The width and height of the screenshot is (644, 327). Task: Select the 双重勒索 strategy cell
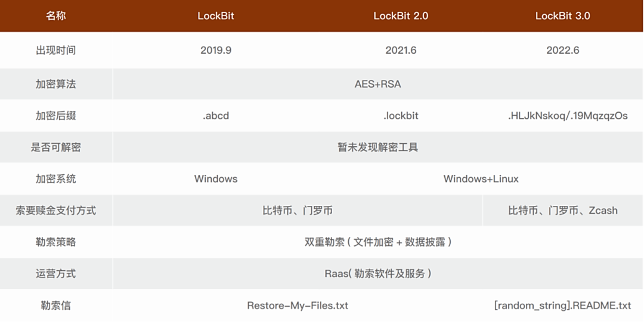click(x=377, y=242)
